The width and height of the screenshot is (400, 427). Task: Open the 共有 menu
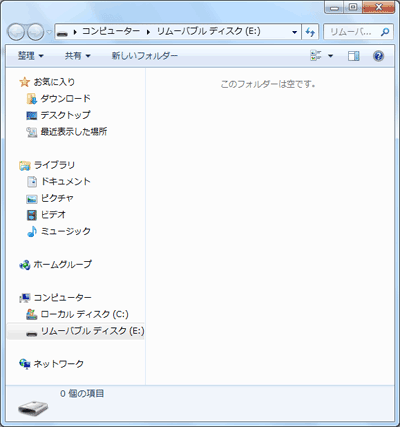(x=77, y=56)
